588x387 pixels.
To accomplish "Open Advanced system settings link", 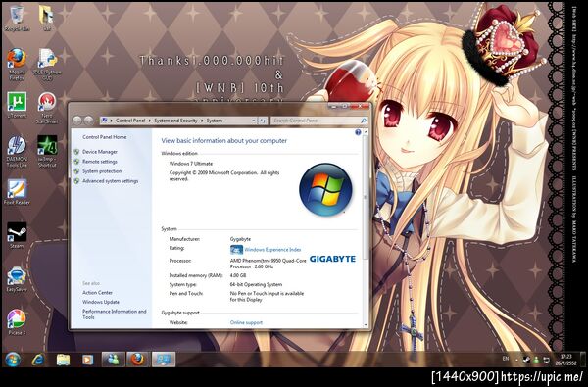I will pyautogui.click(x=110, y=181).
